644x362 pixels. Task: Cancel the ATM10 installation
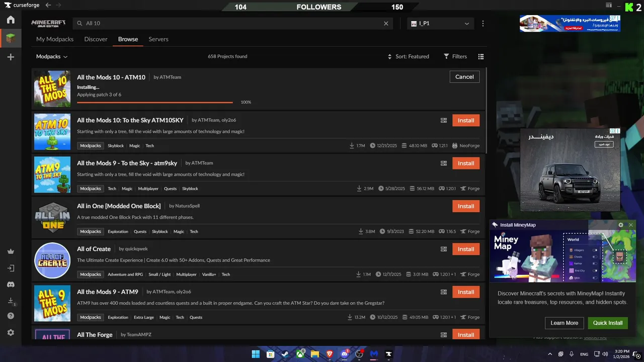[464, 77]
